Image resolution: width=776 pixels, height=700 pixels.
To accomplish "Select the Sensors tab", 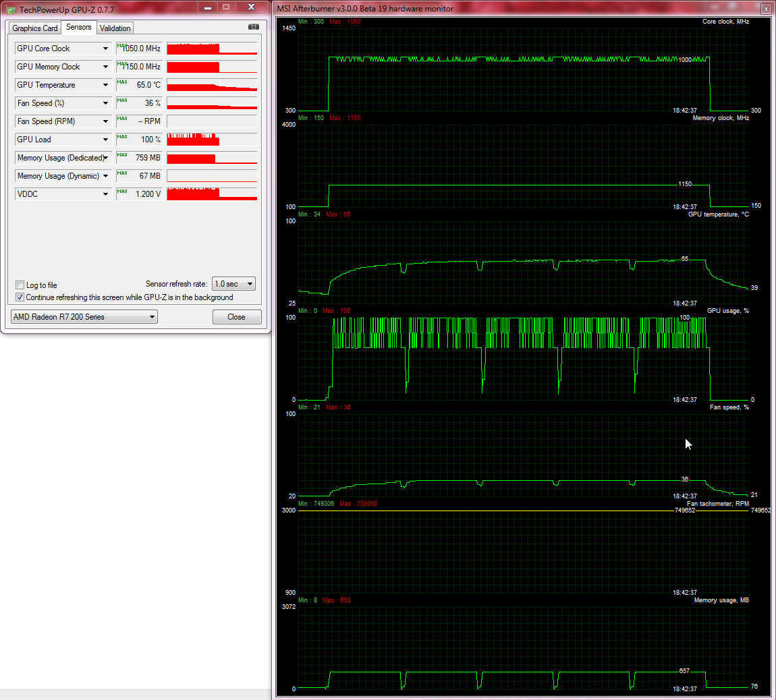I will click(79, 27).
